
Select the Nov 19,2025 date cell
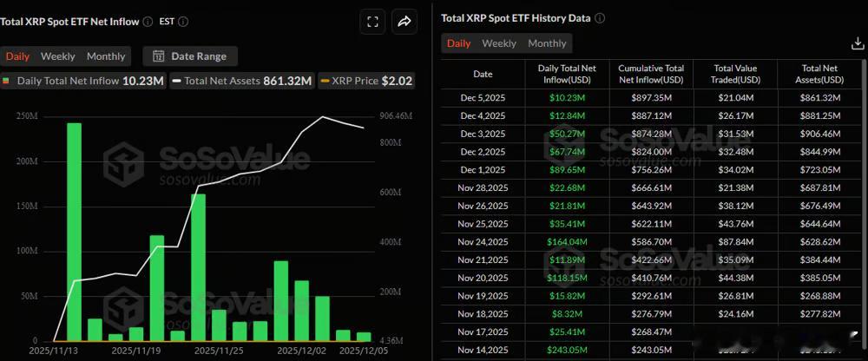(483, 296)
